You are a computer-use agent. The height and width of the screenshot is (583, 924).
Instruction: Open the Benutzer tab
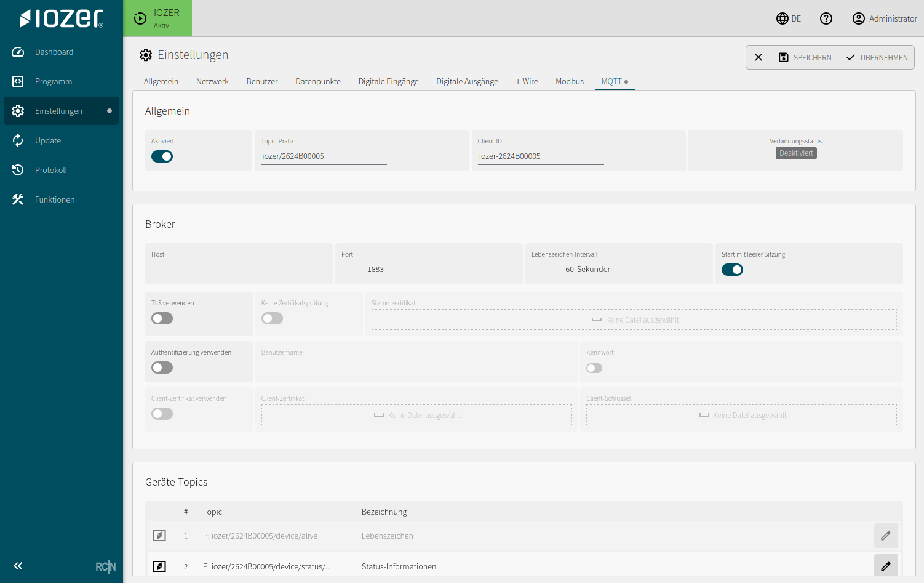(262, 81)
